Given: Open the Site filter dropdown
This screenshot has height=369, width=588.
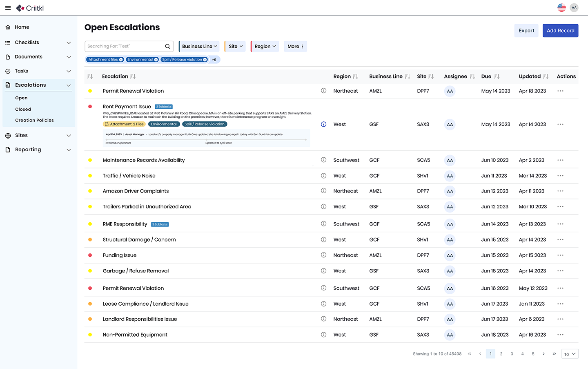Looking at the screenshot, I should [236, 46].
